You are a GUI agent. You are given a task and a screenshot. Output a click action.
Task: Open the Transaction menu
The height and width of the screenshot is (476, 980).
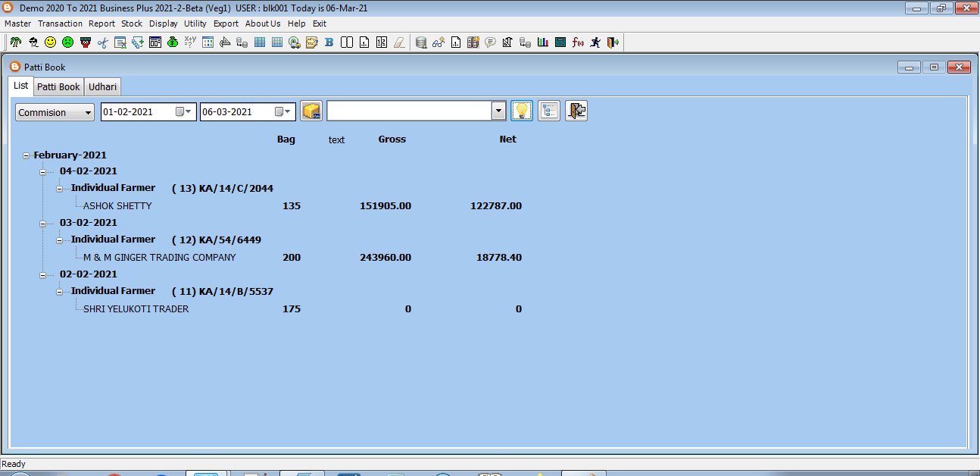pyautogui.click(x=60, y=23)
